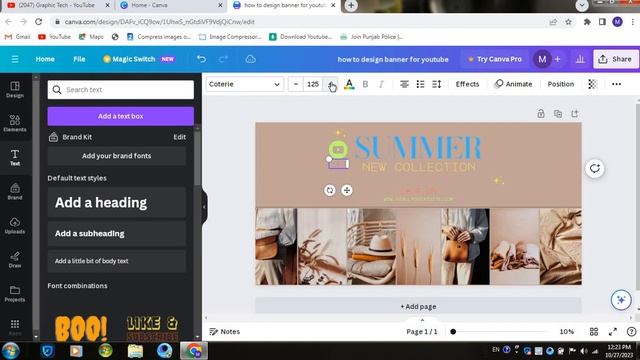This screenshot has width=640, height=360.
Task: Open the grid view of pages
Action: (x=594, y=332)
